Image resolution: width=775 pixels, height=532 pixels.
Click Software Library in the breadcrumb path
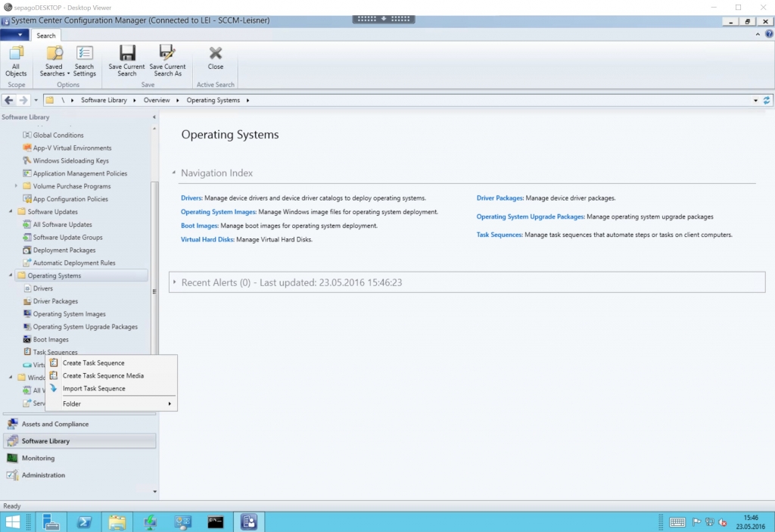point(104,100)
